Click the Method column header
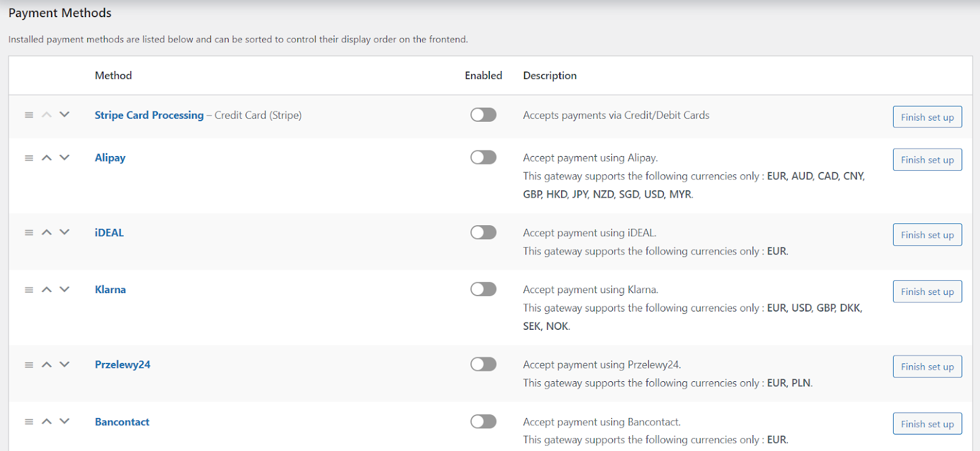The image size is (980, 451). [x=113, y=75]
